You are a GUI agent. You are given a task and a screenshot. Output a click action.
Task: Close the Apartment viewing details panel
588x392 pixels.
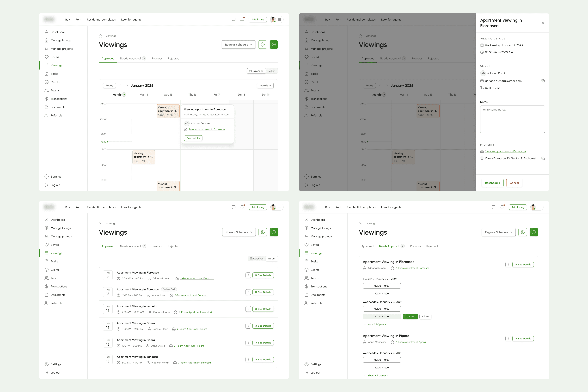pos(543,23)
